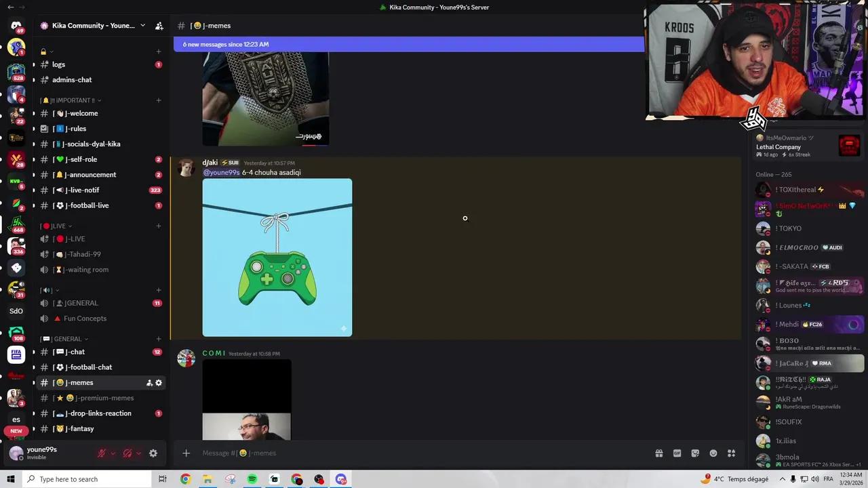Open User Settings via the gear icon
Image resolution: width=868 pixels, height=488 pixels.
[153, 453]
